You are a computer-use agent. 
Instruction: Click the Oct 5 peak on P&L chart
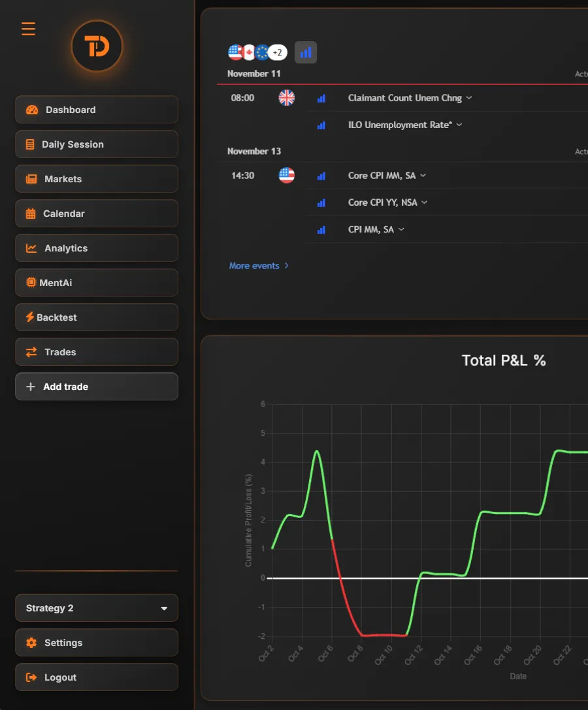click(317, 451)
